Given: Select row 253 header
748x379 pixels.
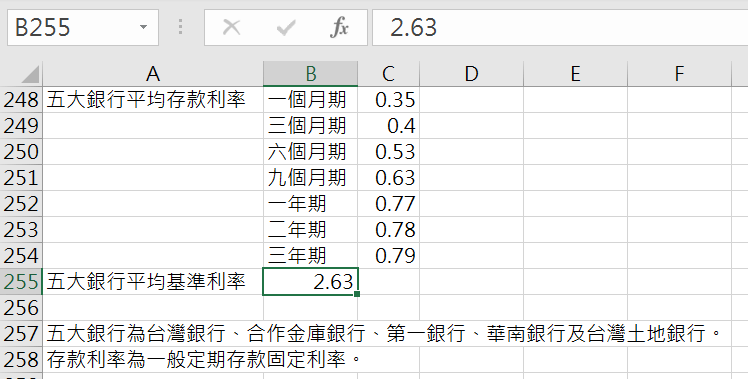Looking at the screenshot, I should [x=21, y=230].
